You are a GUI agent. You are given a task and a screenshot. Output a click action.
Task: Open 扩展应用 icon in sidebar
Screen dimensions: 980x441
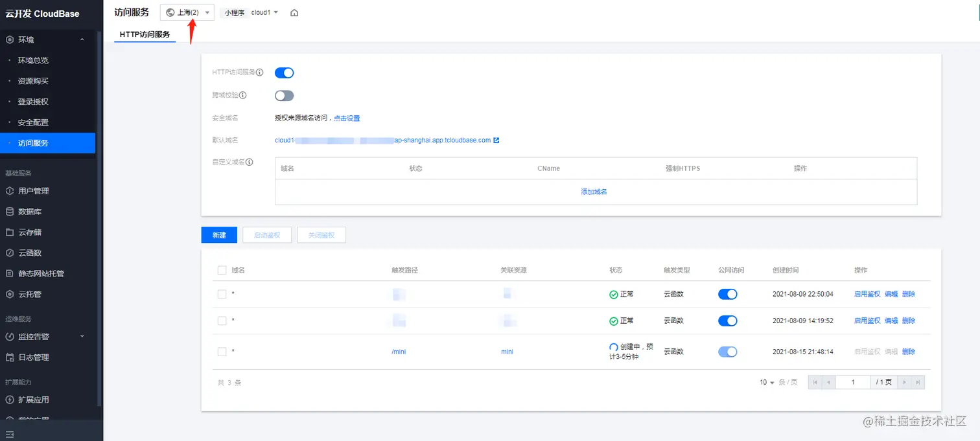[x=10, y=400]
